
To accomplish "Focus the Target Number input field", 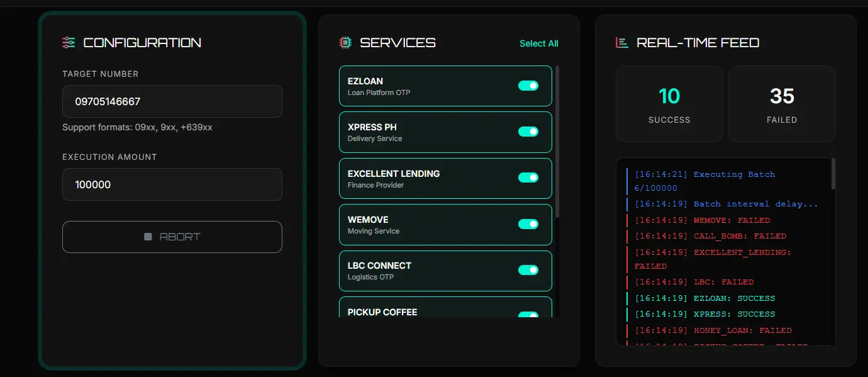I will [x=172, y=101].
